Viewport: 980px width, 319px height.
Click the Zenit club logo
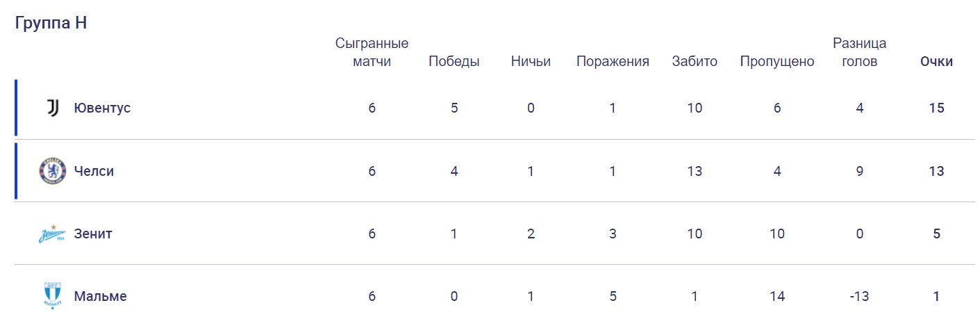pos(53,234)
